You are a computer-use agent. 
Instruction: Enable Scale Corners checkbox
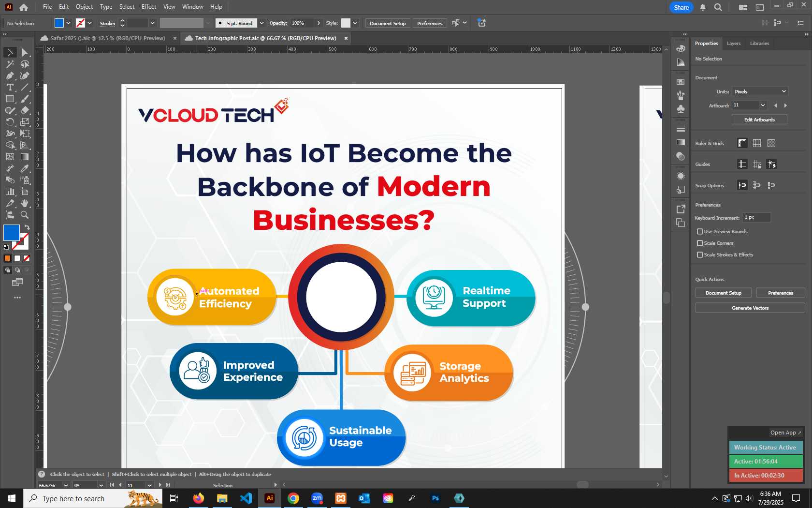pyautogui.click(x=700, y=243)
